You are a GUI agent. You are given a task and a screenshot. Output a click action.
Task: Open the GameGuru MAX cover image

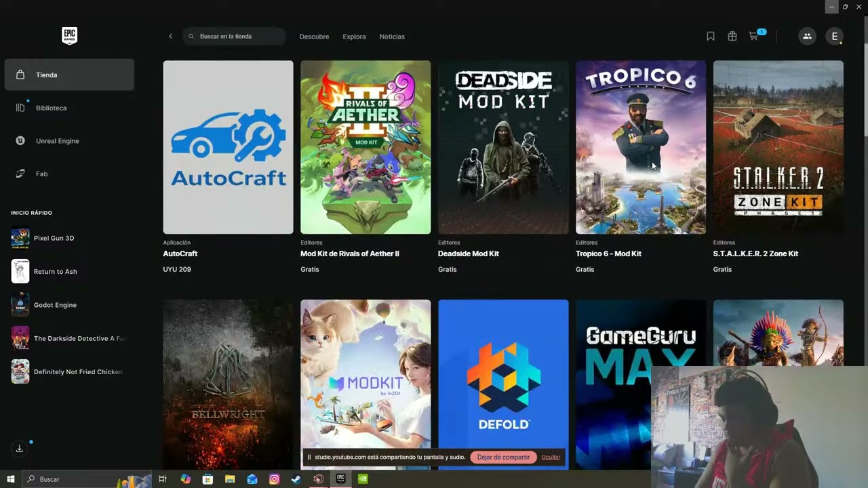[x=613, y=384]
